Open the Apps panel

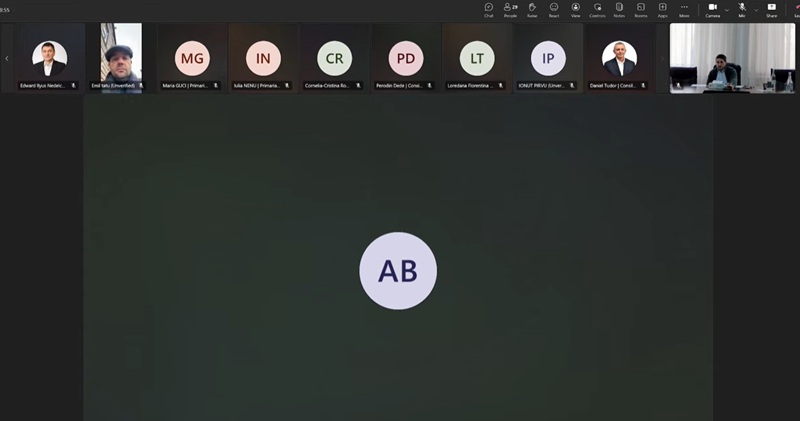tap(662, 10)
